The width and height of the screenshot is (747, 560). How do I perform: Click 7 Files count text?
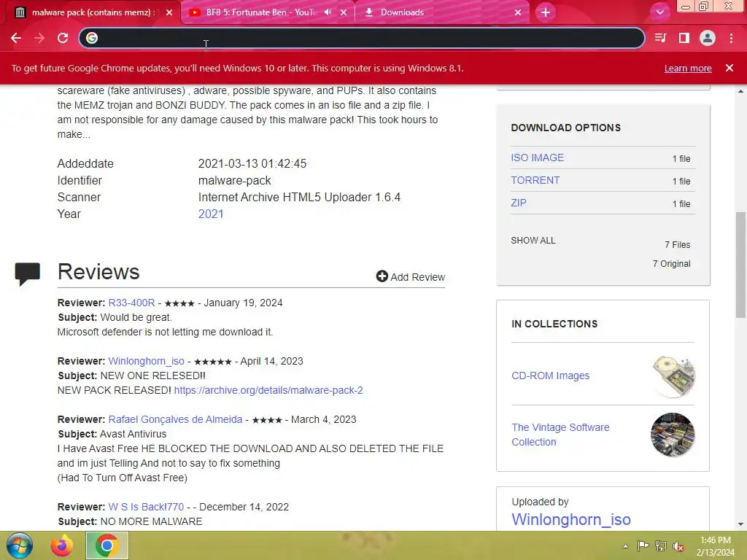click(678, 245)
